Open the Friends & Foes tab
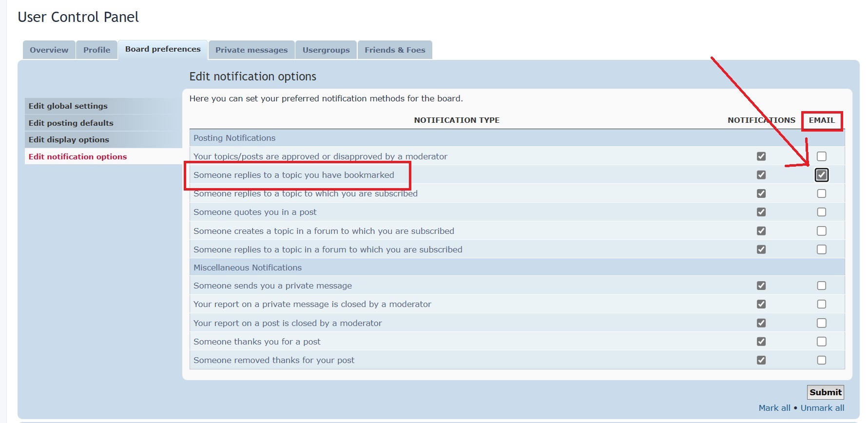This screenshot has height=423, width=868. [x=395, y=50]
